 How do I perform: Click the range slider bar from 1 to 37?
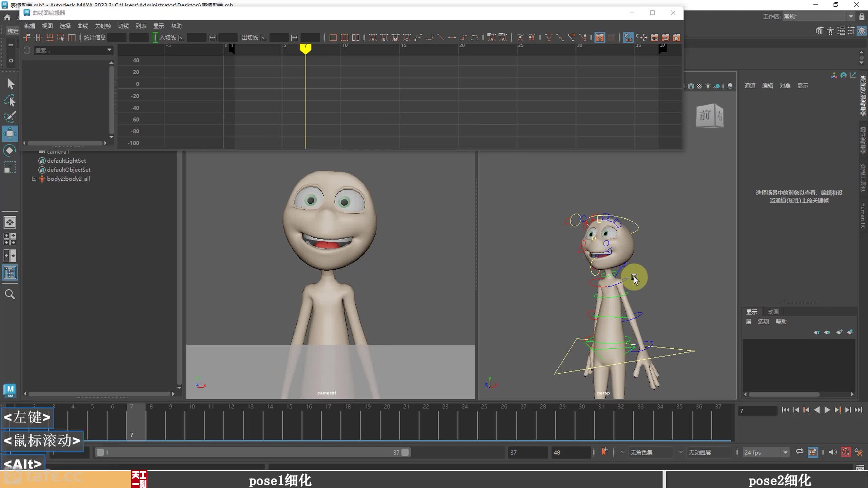click(x=253, y=452)
